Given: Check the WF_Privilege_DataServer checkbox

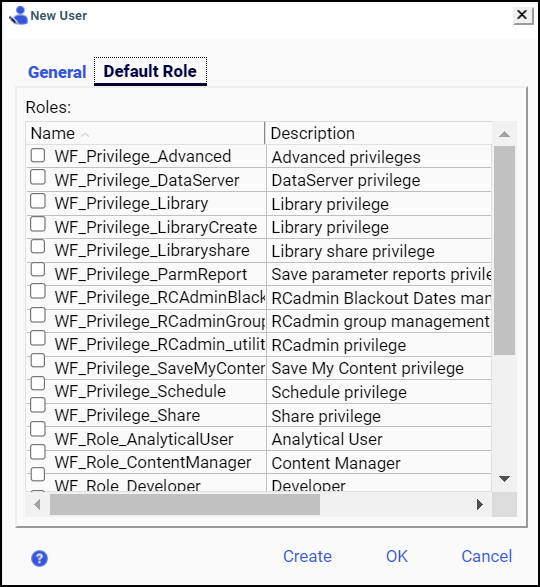Looking at the screenshot, I should pos(38,177).
